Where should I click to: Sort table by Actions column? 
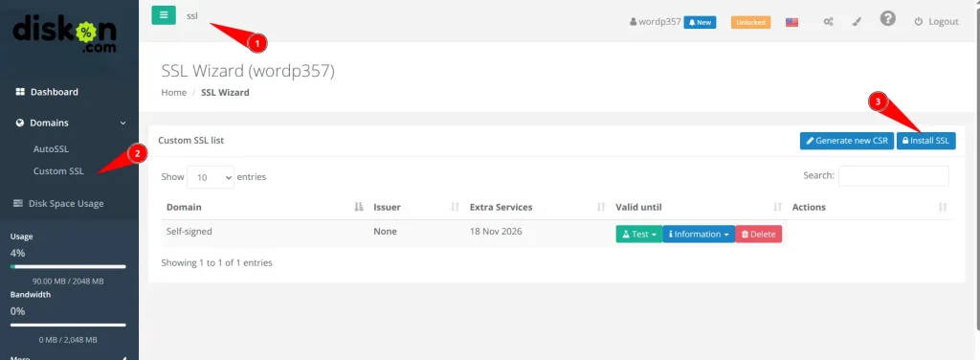pos(869,207)
